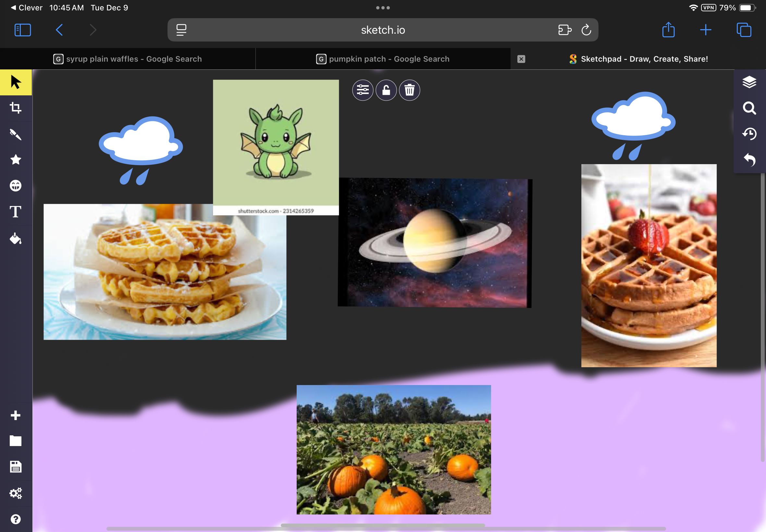Switch to syrup plain waffles tab
Viewport: 766px width, 532px height.
[x=127, y=59]
